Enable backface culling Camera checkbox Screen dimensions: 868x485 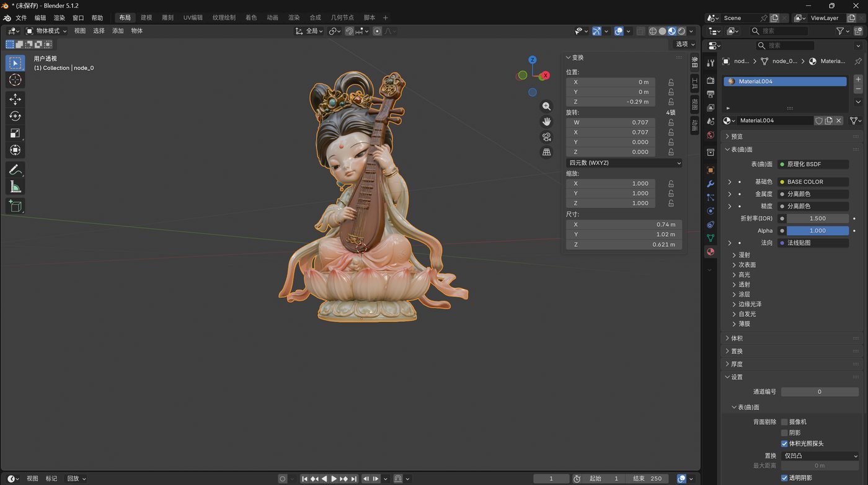pyautogui.click(x=784, y=422)
